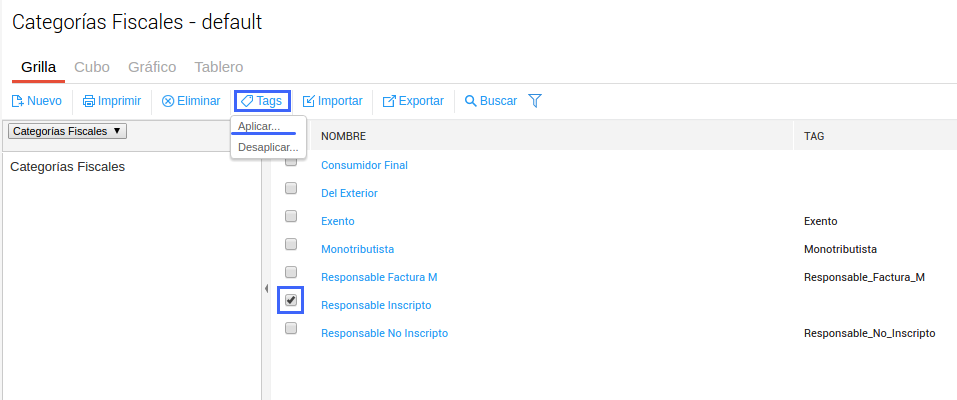
Task: Check the Exento row checkbox
Action: [291, 216]
